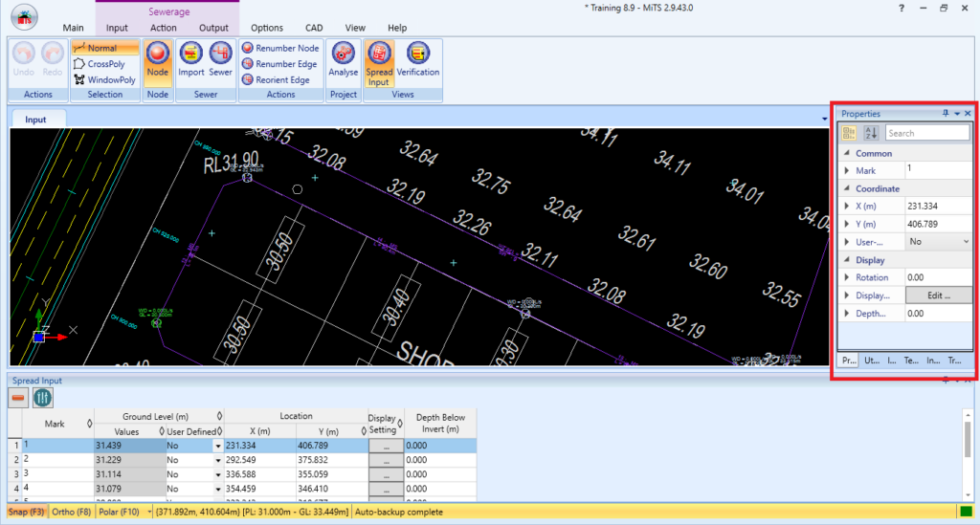Viewport: 980px width, 525px height.
Task: Click the Properties Search field
Action: (927, 133)
